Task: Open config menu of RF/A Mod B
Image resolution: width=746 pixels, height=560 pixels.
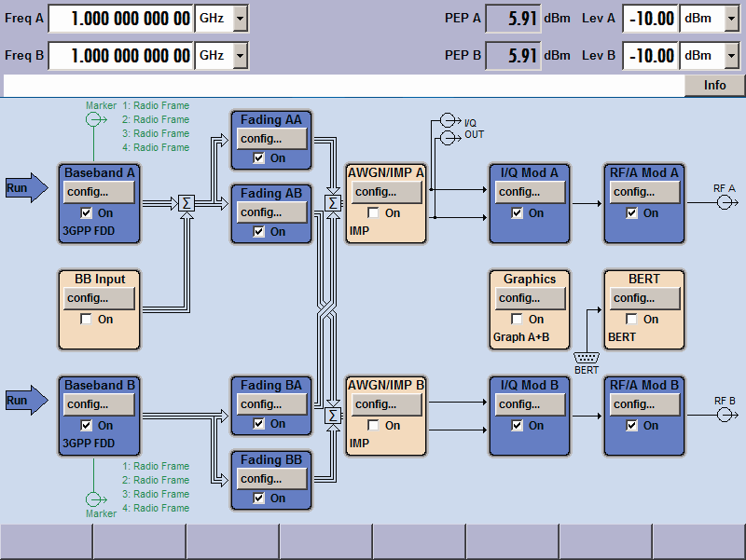Action: 643,404
